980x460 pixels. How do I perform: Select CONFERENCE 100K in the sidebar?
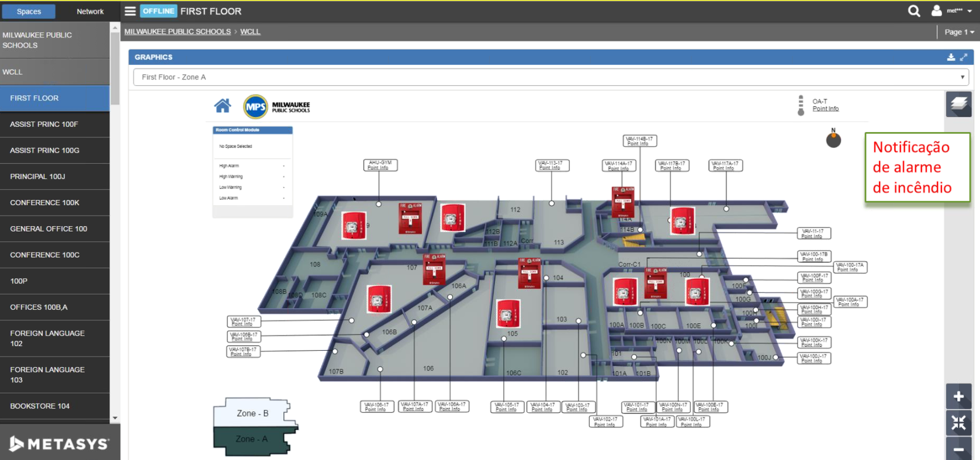pyautogui.click(x=44, y=203)
